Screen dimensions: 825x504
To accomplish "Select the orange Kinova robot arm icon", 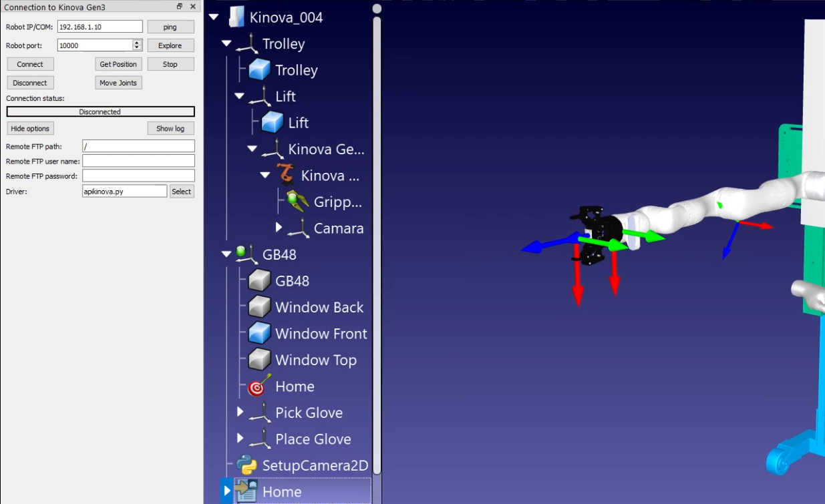I will coord(286,176).
